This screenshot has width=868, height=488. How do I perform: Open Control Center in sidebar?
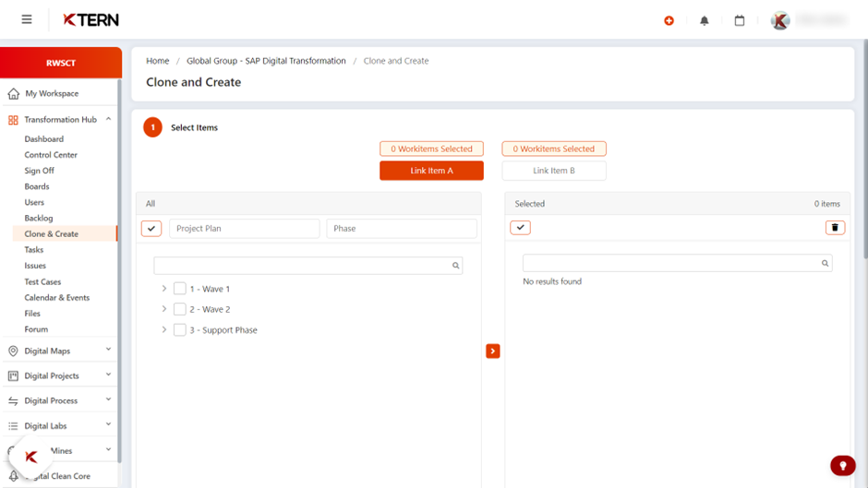[x=51, y=155]
